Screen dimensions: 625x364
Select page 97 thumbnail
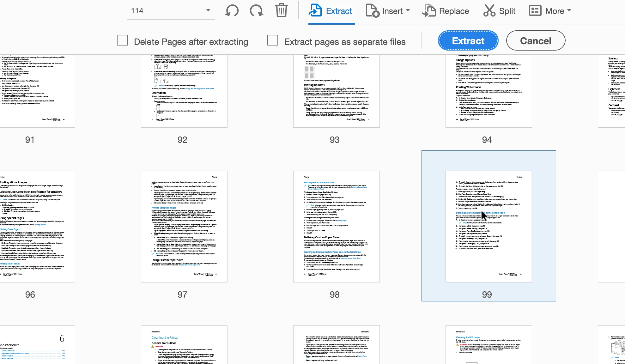tap(184, 226)
